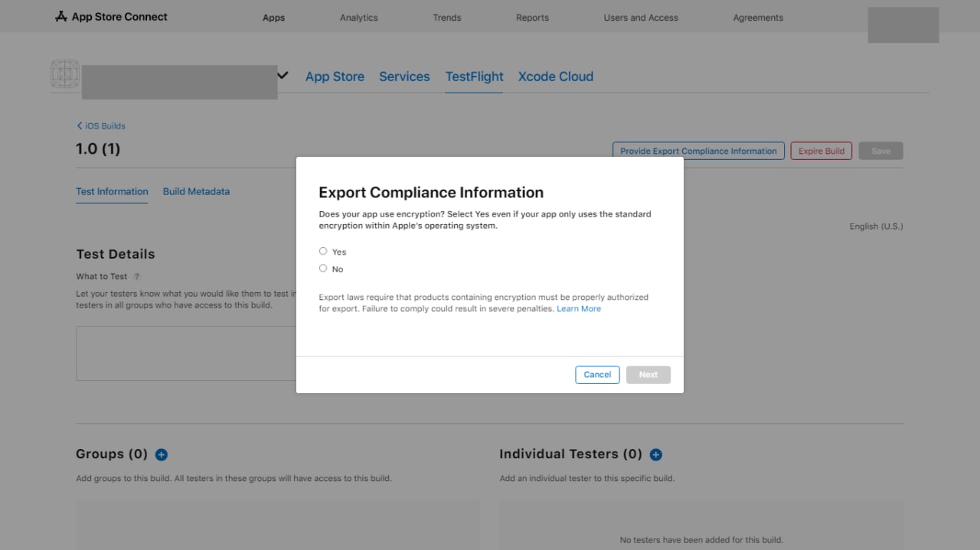This screenshot has height=550, width=980.
Task: Switch to the TestFlight tab
Action: pos(475,76)
